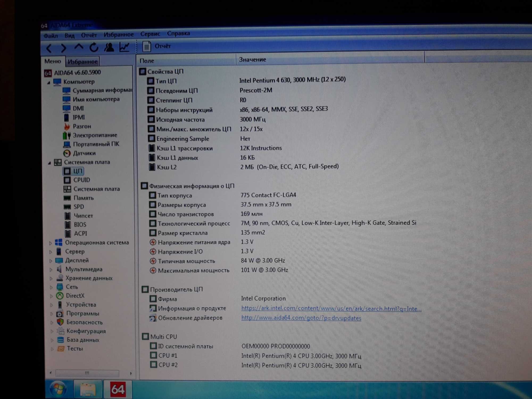532x399 pixels.
Task: Select the ЦП tree item
Action: 73,171
